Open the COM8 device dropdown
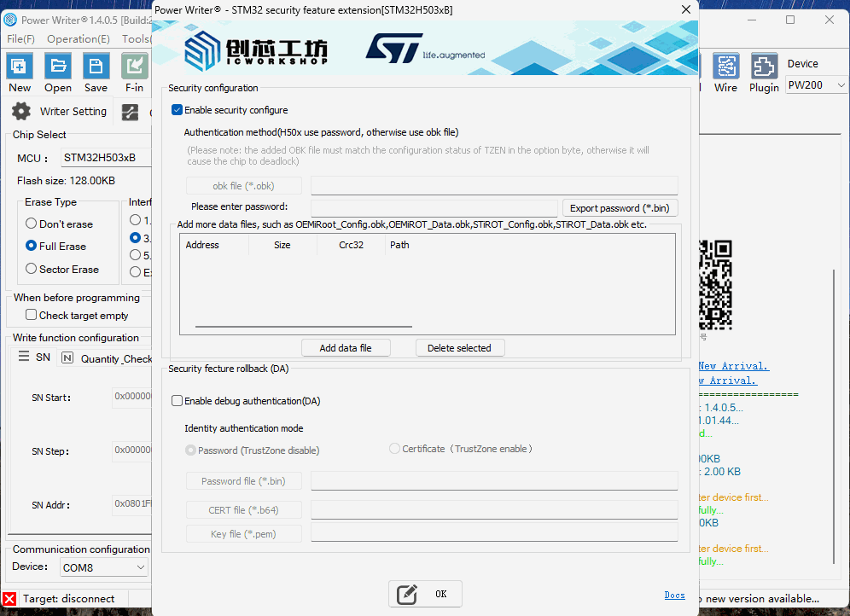Viewport: 850px width, 616px height. click(104, 567)
